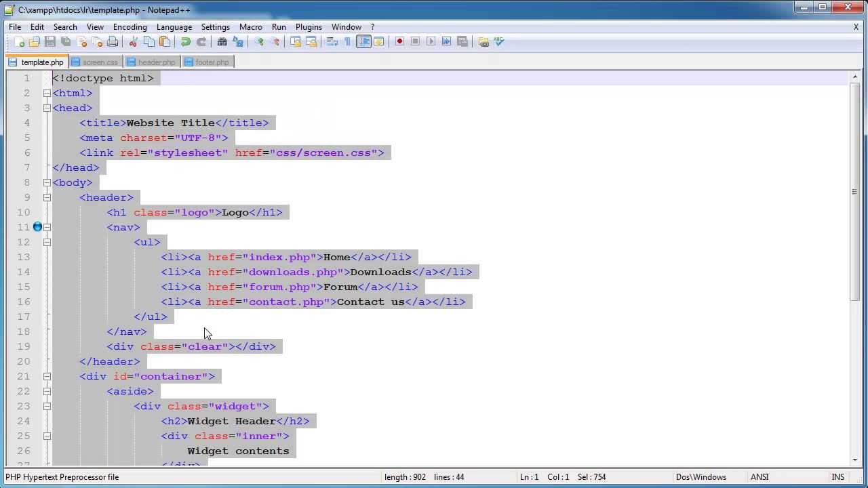
Task: Open the Language menu
Action: pos(174,27)
